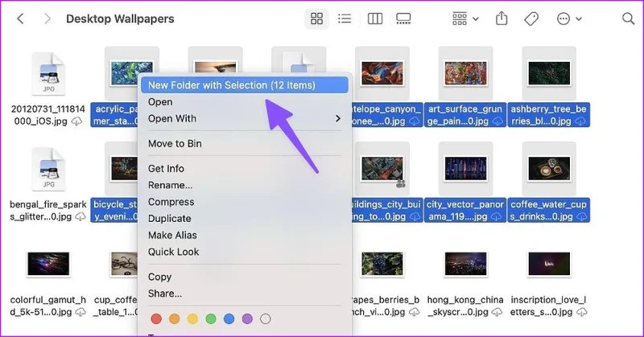Choose New Folder with Selection (12 Items)
The height and width of the screenshot is (337, 644).
(245, 85)
